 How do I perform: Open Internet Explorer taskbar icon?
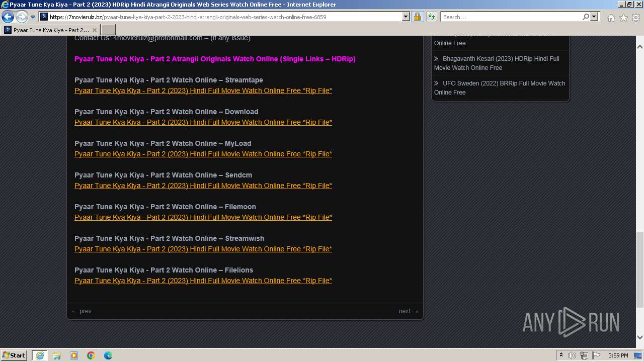(x=40, y=355)
